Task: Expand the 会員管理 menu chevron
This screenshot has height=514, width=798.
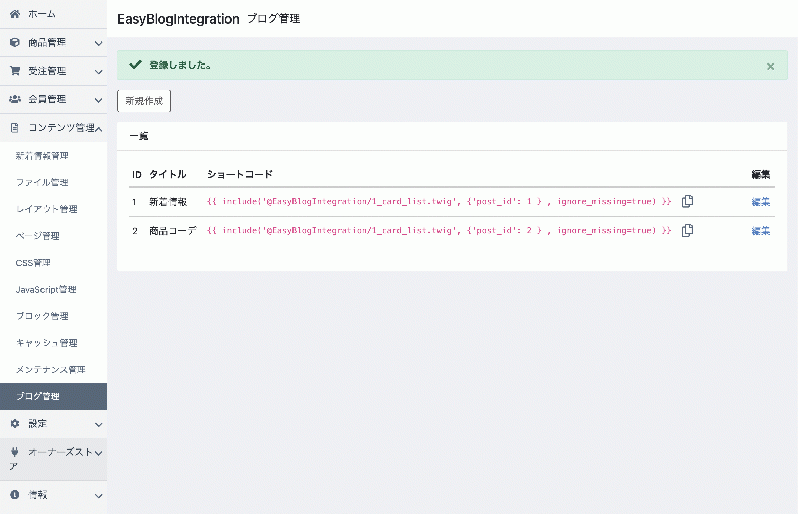Action: (98, 99)
